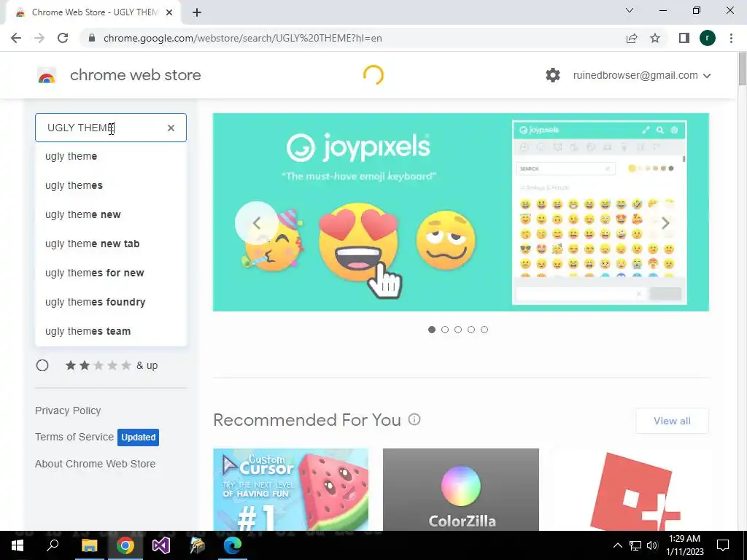Open the Chrome profile avatar
This screenshot has height=560, width=747.
click(x=708, y=38)
